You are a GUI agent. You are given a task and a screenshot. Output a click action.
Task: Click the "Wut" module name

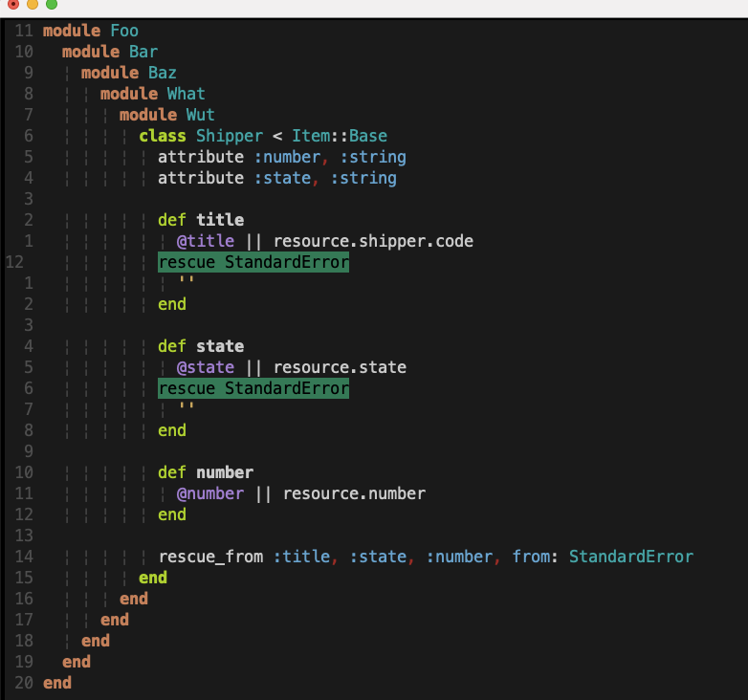coord(200,115)
